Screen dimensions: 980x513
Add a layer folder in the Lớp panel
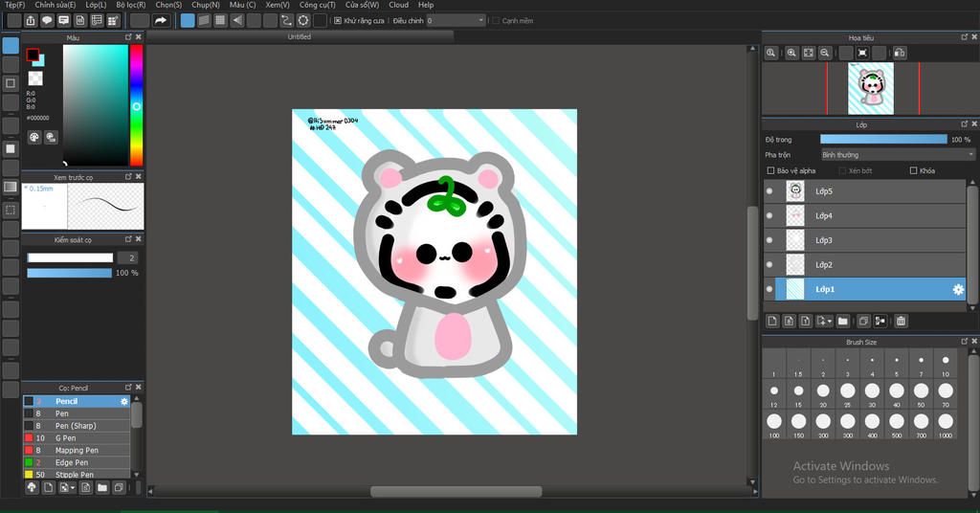[x=842, y=322]
